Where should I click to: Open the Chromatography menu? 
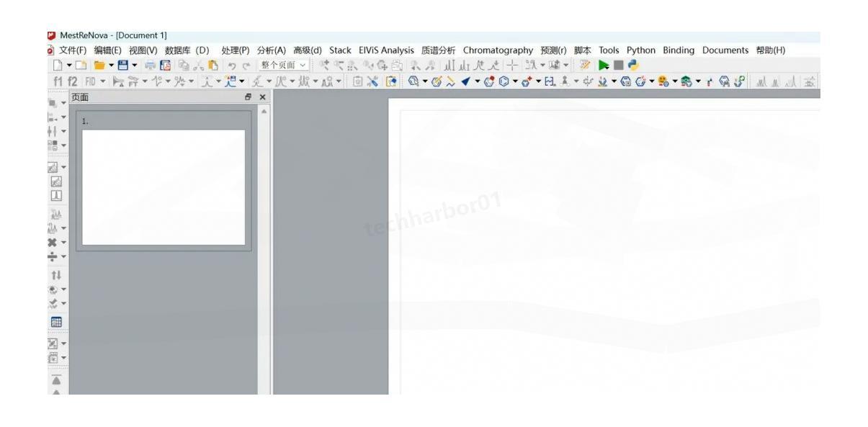pos(498,50)
